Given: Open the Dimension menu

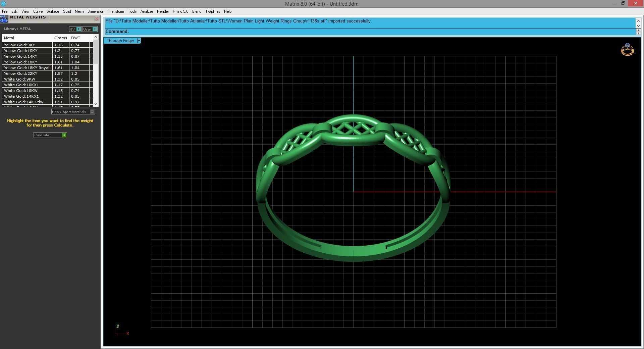Looking at the screenshot, I should [96, 11].
